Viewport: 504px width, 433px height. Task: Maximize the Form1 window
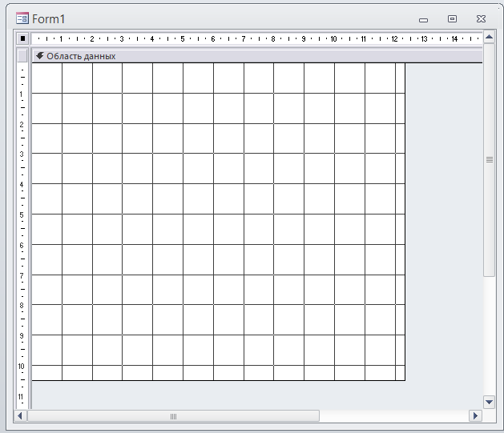coord(452,19)
